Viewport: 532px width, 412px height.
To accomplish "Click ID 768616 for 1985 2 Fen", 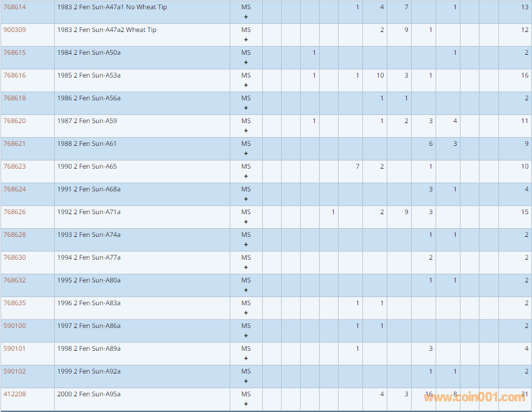I will (x=15, y=75).
